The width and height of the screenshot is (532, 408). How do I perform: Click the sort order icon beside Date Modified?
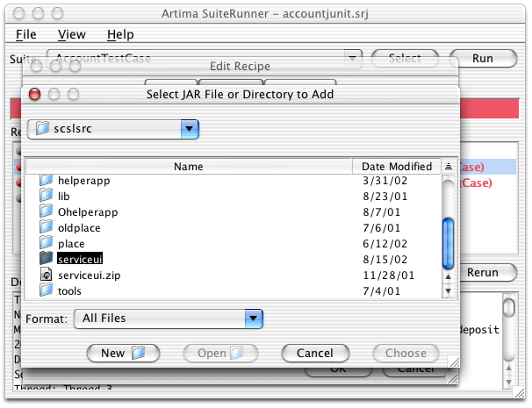coord(449,166)
